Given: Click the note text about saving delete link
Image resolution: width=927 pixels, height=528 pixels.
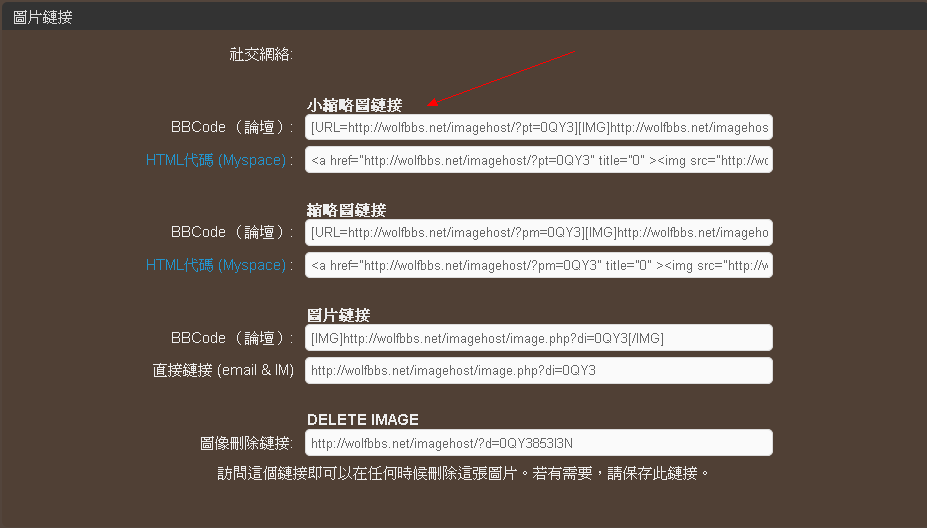Looking at the screenshot, I should (x=464, y=473).
